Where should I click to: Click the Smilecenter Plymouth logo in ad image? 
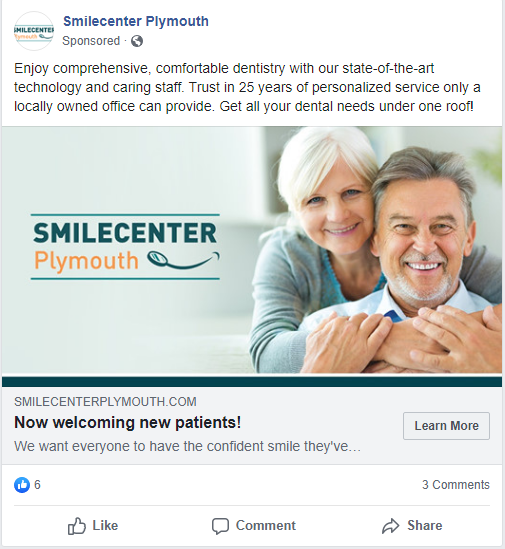point(125,247)
